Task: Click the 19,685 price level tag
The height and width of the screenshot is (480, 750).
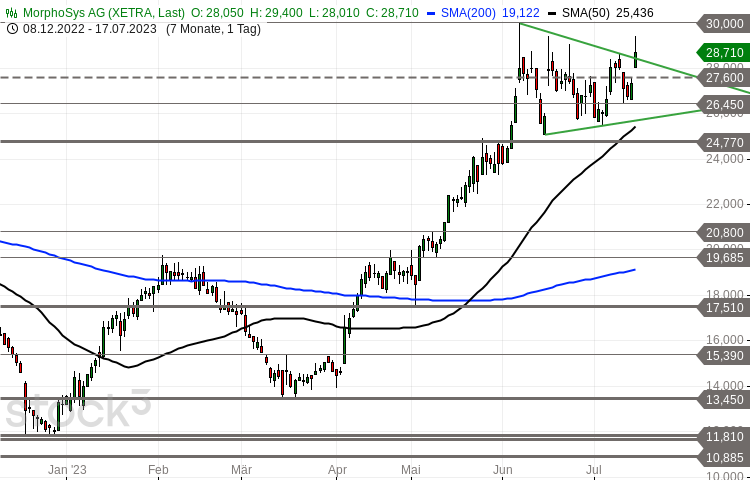Action: 724,258
